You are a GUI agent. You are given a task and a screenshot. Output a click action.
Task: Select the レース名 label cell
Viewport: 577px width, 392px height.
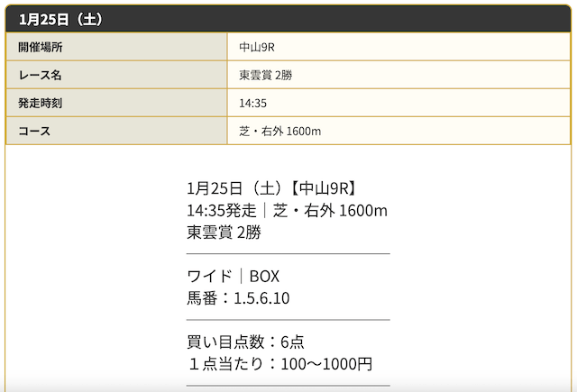point(116,75)
